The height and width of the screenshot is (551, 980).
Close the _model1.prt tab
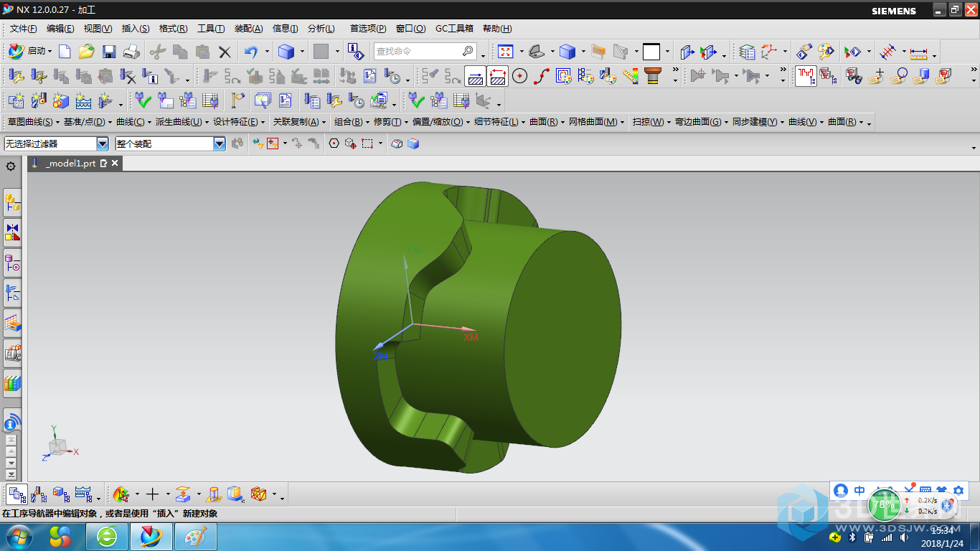[114, 164]
